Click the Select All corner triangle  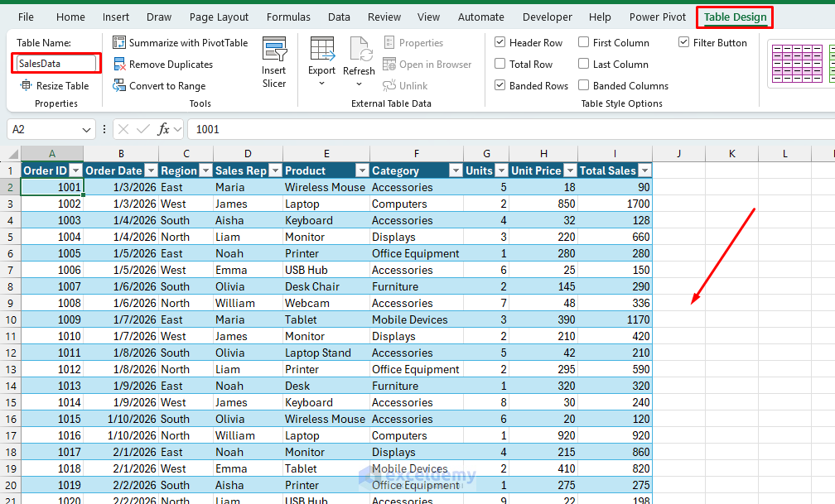click(x=13, y=155)
